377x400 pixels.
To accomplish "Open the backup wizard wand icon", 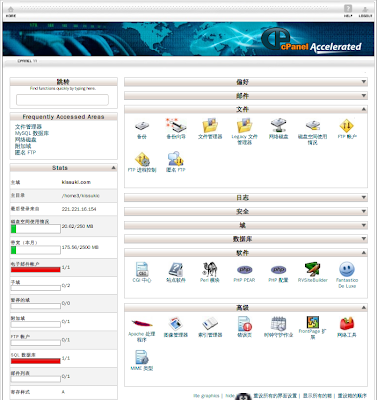I will tap(176, 125).
